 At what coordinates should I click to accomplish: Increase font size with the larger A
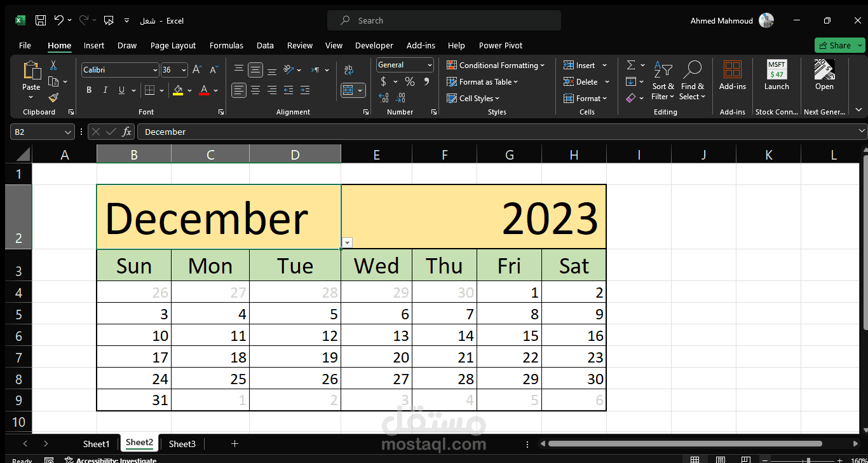(x=197, y=70)
